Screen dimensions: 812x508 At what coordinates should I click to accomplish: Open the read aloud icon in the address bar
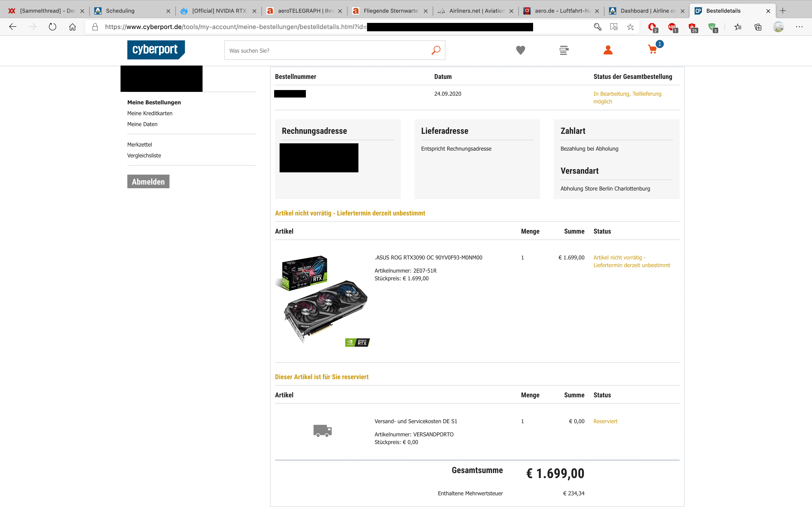(x=614, y=27)
